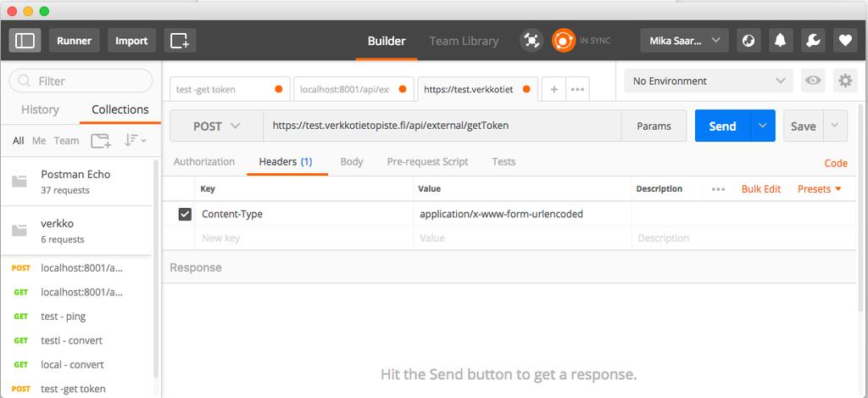Viewport: 868px width, 398px height.
Task: Filter collections by All
Action: [x=19, y=141]
